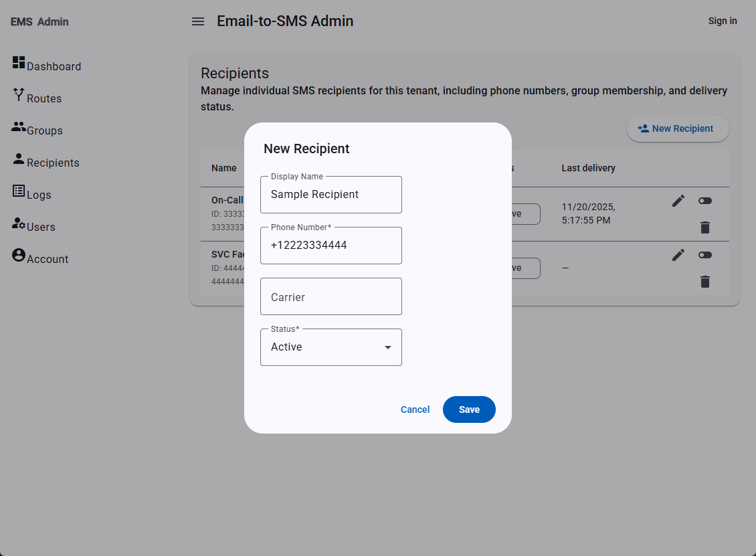Cancel the New Recipient dialog
This screenshot has height=556, width=756.
tap(415, 409)
